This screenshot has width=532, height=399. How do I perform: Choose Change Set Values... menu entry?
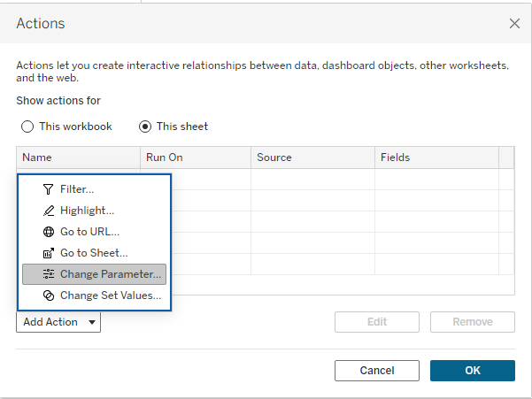(111, 295)
